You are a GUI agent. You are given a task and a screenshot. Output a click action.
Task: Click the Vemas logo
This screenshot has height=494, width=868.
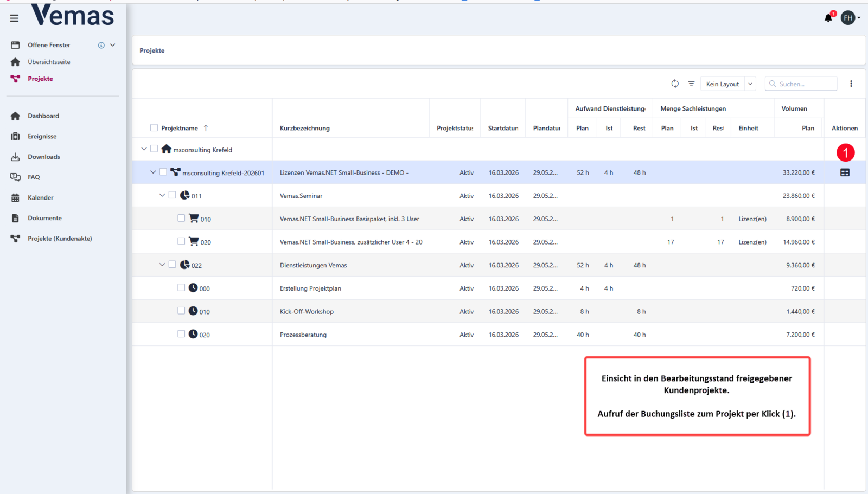(x=73, y=15)
